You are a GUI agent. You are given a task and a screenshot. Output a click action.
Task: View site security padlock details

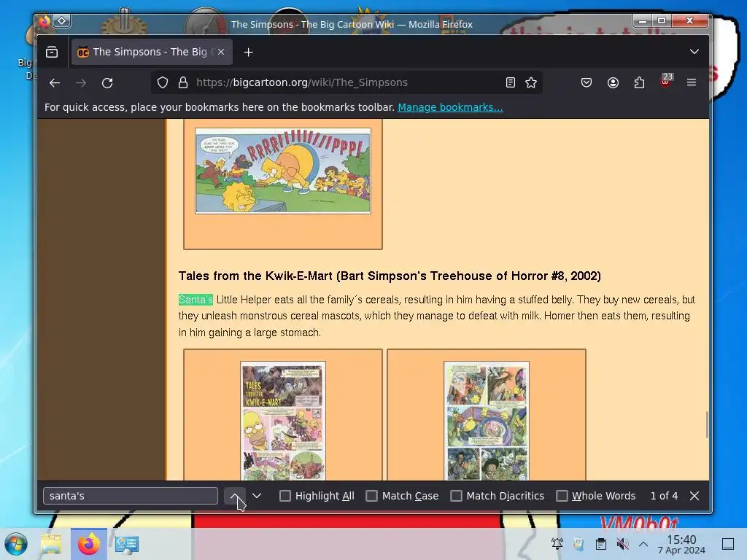tap(183, 83)
